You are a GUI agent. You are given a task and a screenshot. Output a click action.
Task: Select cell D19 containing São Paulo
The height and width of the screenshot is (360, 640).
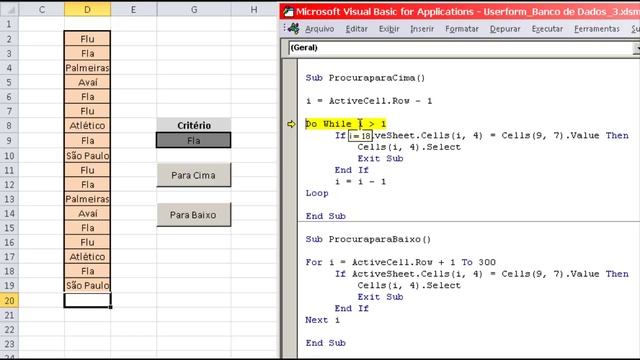pyautogui.click(x=87, y=285)
